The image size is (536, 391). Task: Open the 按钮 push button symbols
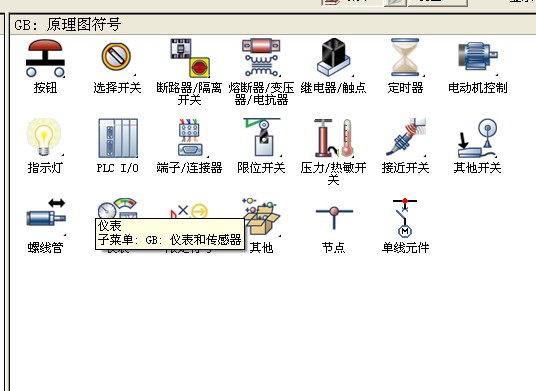[45, 58]
